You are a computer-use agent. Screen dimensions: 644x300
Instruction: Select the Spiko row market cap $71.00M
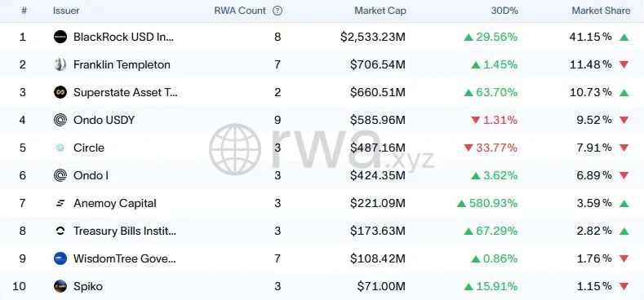[381, 286]
